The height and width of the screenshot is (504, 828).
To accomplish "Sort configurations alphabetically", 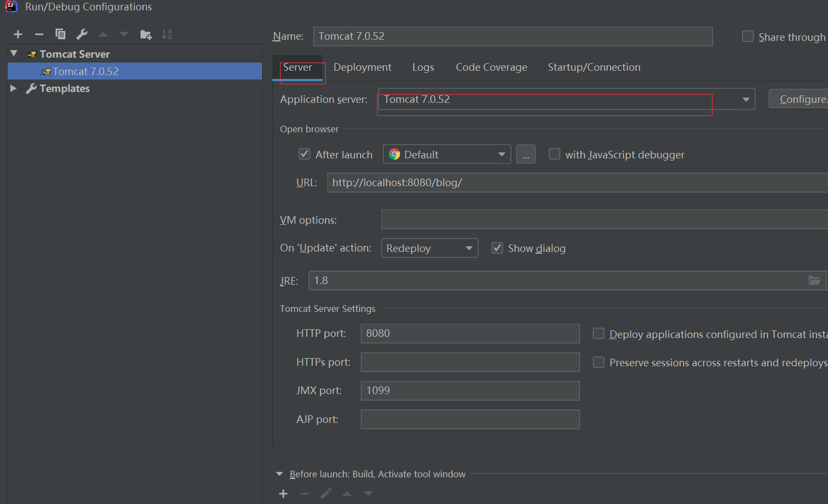I will tap(167, 34).
